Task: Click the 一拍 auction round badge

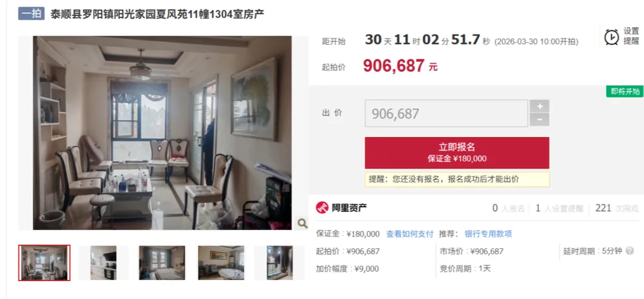Action: [31, 14]
